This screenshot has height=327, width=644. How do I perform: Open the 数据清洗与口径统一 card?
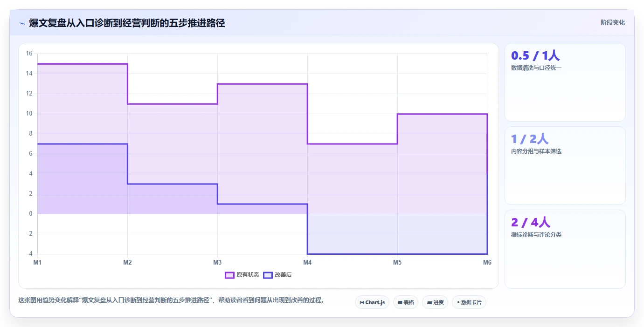pos(565,82)
